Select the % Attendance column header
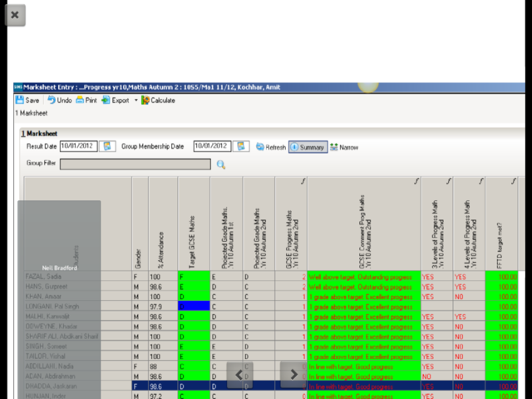 [163, 224]
